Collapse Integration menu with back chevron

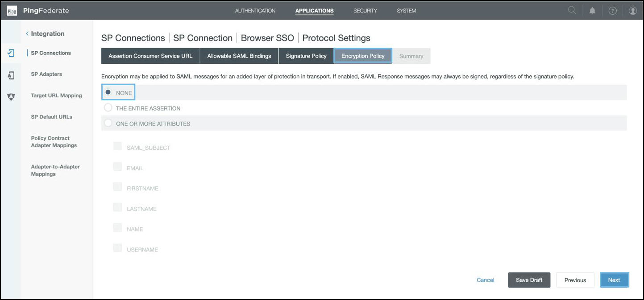tap(27, 34)
